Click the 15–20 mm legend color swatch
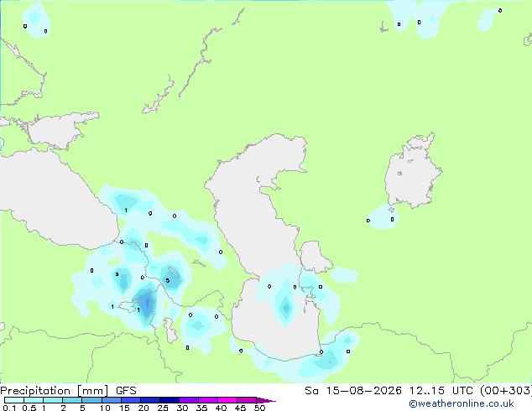 tap(131, 400)
